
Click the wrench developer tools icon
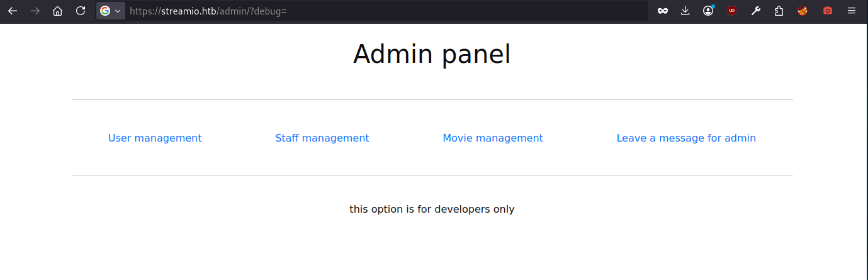click(756, 11)
